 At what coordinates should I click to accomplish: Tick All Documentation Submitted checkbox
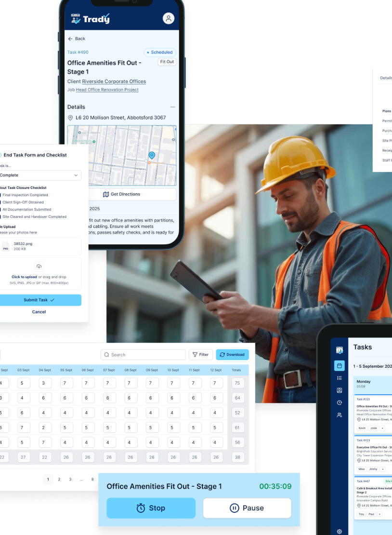click(x=0, y=210)
